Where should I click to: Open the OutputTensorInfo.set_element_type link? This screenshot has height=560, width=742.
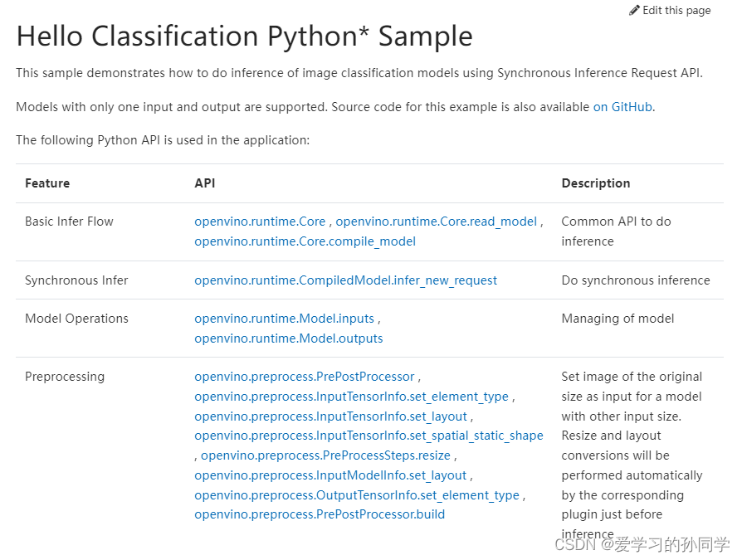click(356, 495)
